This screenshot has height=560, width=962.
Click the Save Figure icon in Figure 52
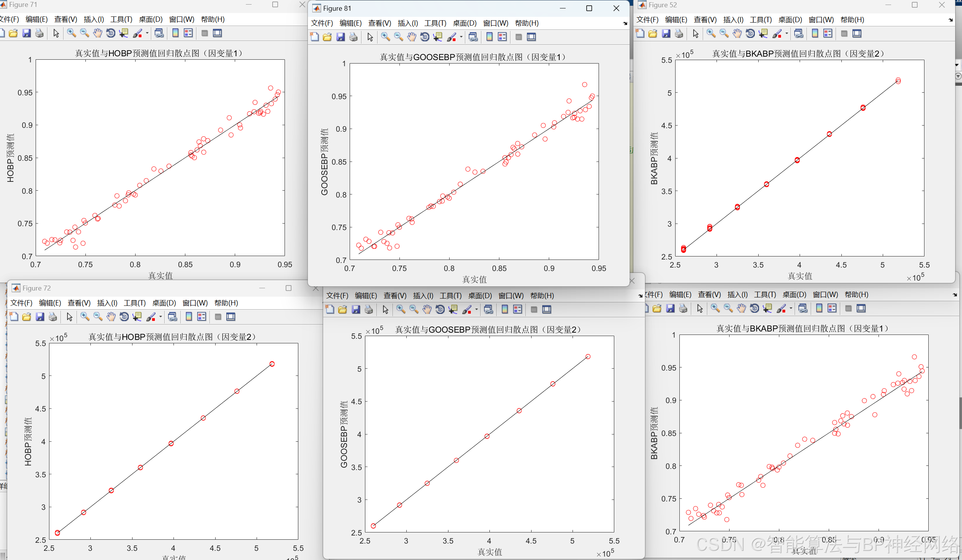[x=666, y=34]
